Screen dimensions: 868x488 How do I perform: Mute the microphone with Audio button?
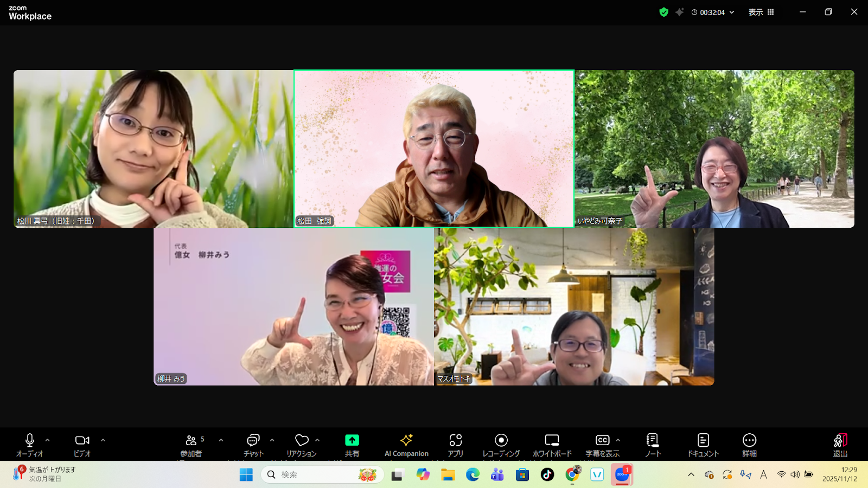[x=30, y=445]
